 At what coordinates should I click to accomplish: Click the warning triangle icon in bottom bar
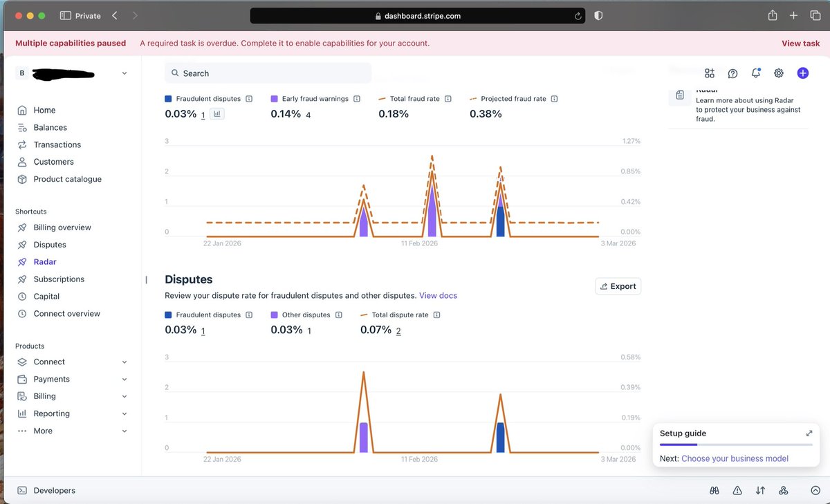737,490
